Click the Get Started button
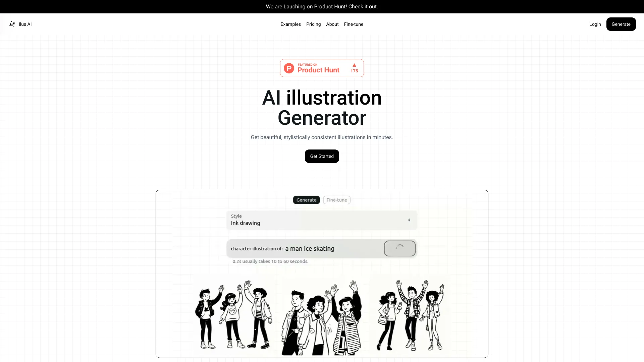The image size is (644, 362). tap(322, 156)
